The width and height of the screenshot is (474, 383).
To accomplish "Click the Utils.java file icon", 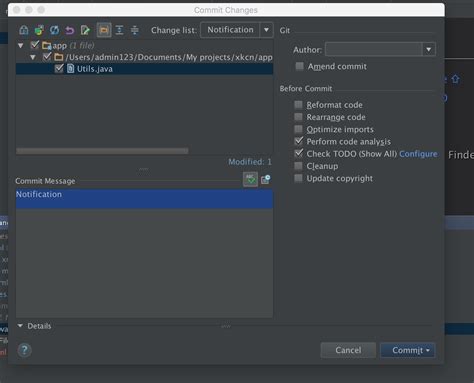I will click(x=70, y=69).
